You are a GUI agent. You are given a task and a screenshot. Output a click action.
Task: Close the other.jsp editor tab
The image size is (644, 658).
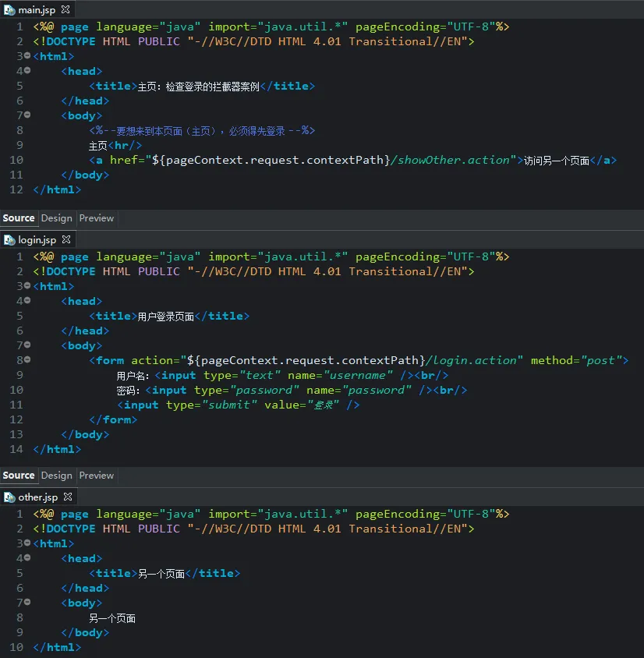coord(68,497)
